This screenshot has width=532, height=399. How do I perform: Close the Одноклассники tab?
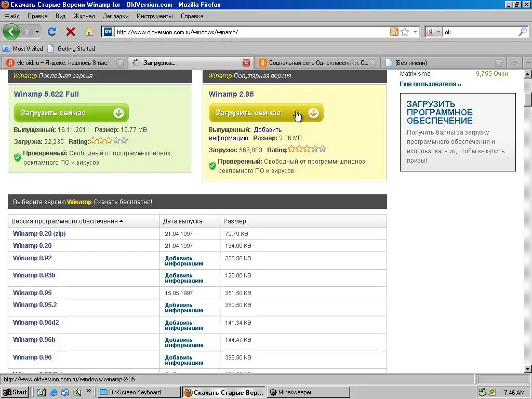[373, 63]
